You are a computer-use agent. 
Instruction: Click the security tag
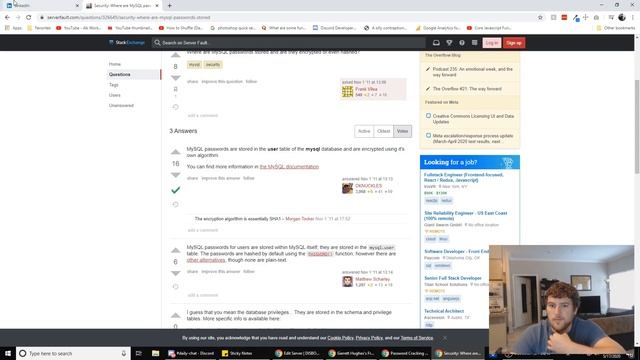tap(213, 64)
